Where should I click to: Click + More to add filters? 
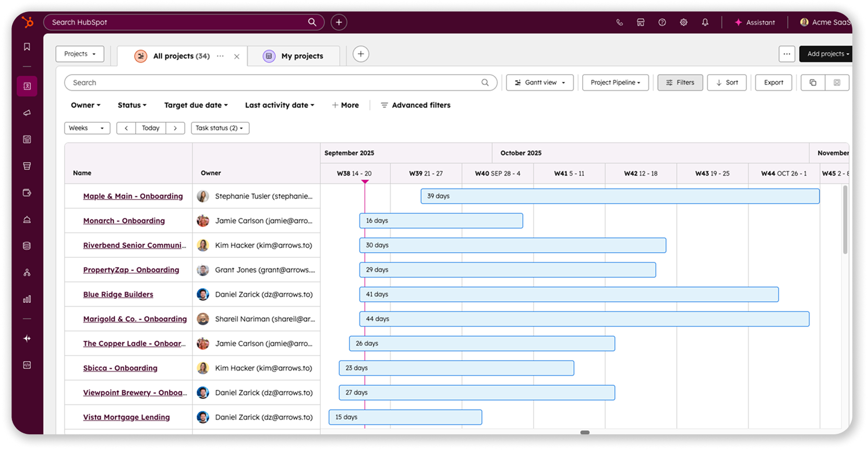[345, 105]
